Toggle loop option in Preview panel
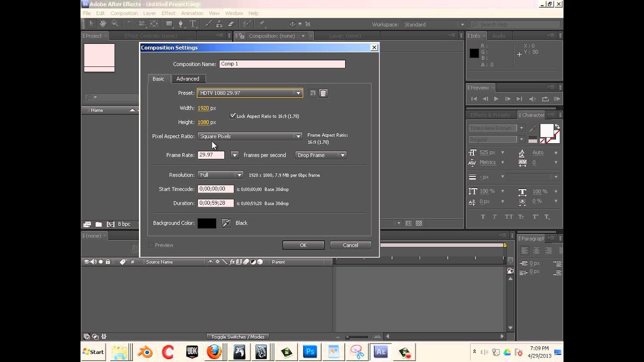Screen dimensions: 644x362 click(x=545, y=99)
